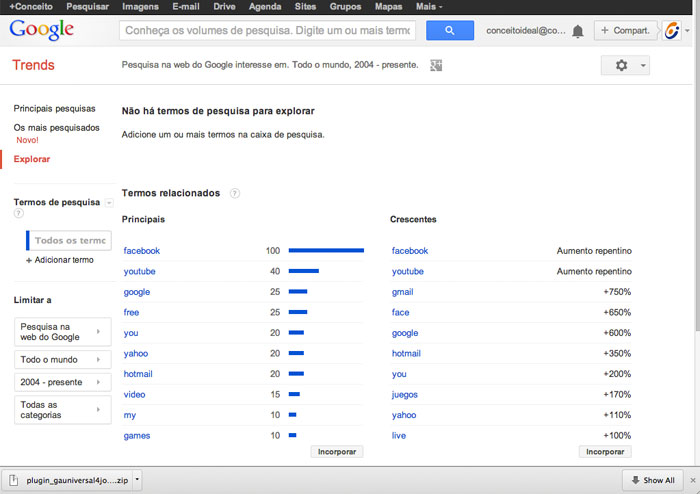
Task: Click youtube in the Principais list
Action: (x=139, y=271)
